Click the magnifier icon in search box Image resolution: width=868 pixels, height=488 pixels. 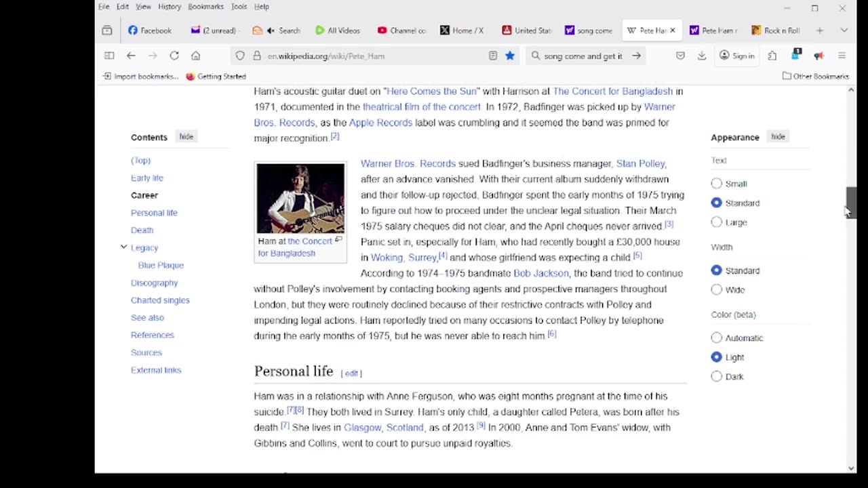coord(536,56)
